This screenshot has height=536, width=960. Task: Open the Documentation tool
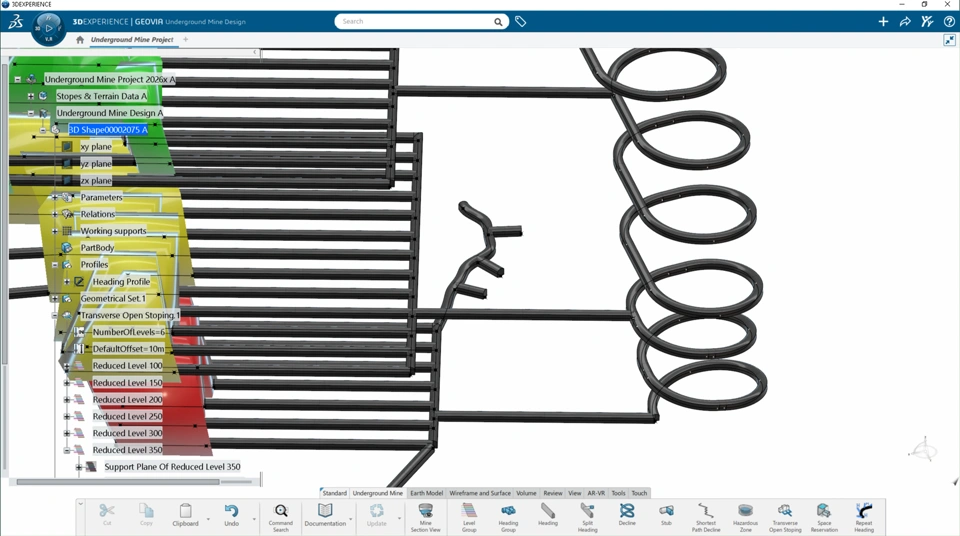point(325,511)
